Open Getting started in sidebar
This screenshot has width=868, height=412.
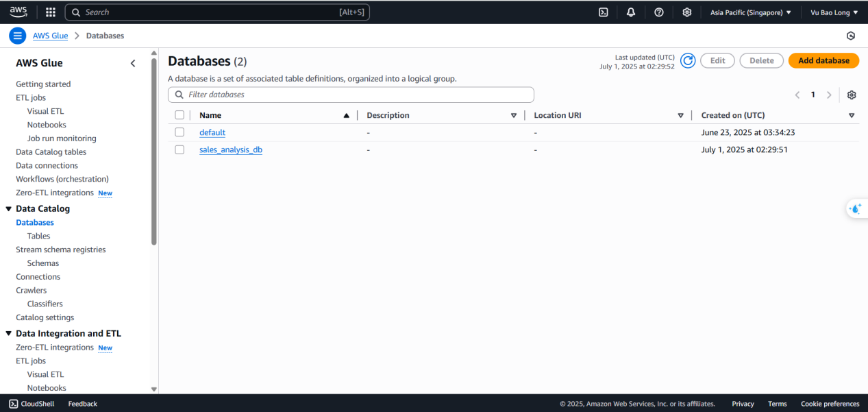(x=43, y=84)
